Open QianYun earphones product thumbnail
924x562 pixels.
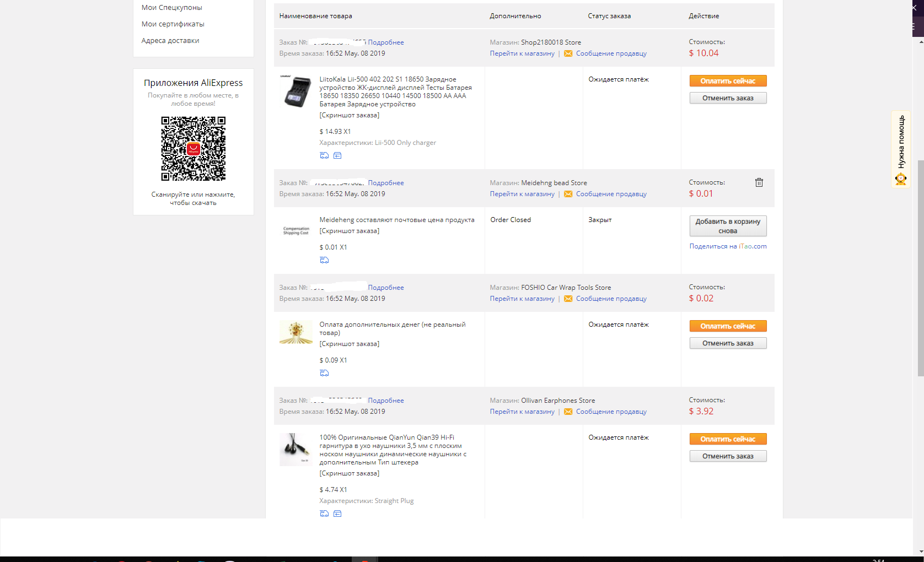click(x=296, y=450)
